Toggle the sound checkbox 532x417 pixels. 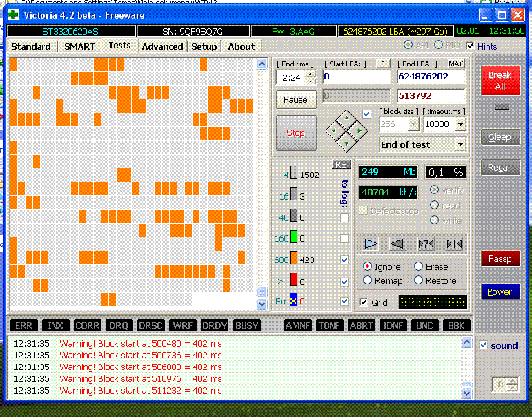click(x=484, y=345)
